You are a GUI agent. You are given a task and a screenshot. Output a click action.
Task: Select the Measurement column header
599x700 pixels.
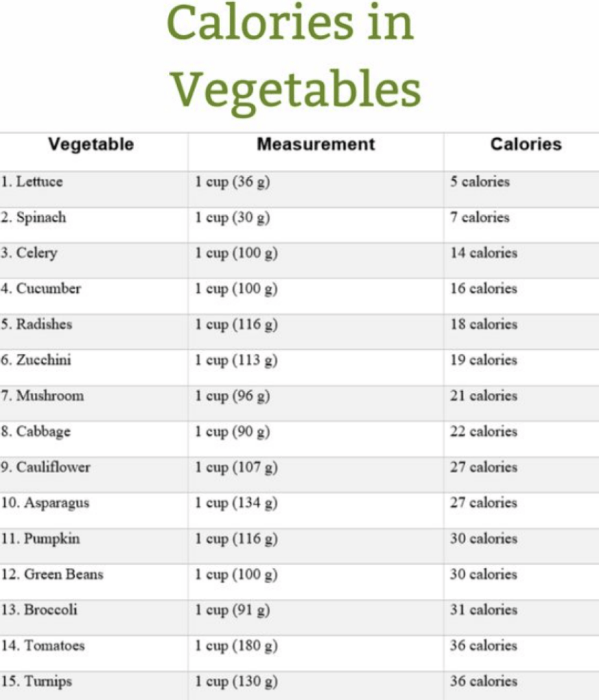click(x=316, y=145)
